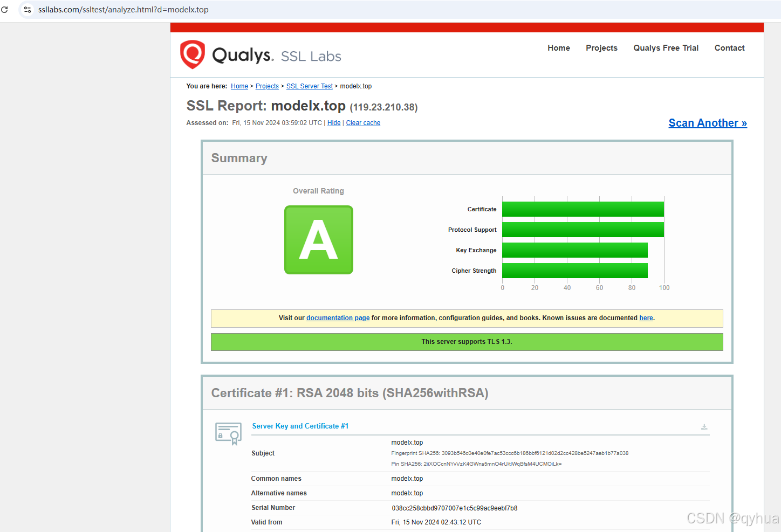Click the Valid from row label

pos(266,522)
